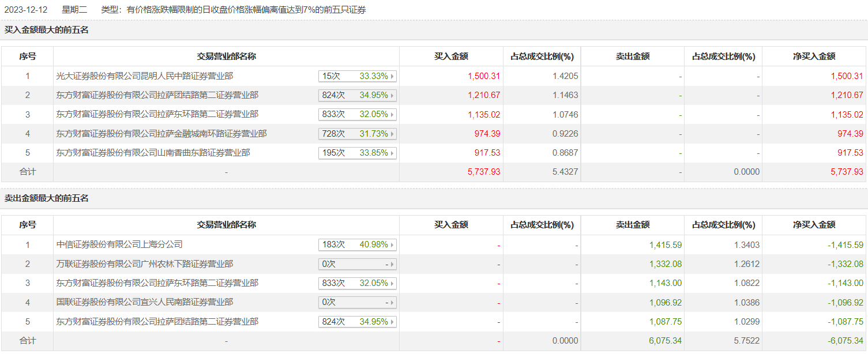Select the 买入金额最大的前五名 section heading

click(47, 30)
